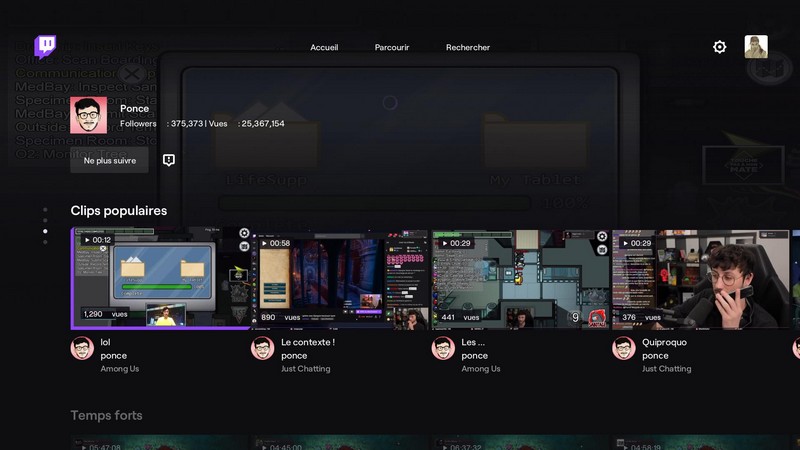Click the channel avatar under the 'Quiproquo' clip
Image resolution: width=800 pixels, height=450 pixels.
pyautogui.click(x=624, y=348)
